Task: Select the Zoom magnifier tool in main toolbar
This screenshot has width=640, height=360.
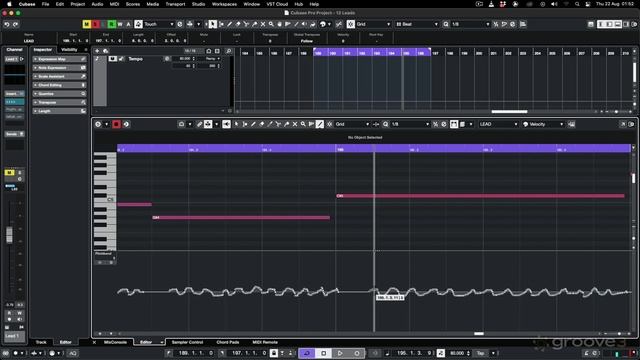Action: tap(271, 24)
